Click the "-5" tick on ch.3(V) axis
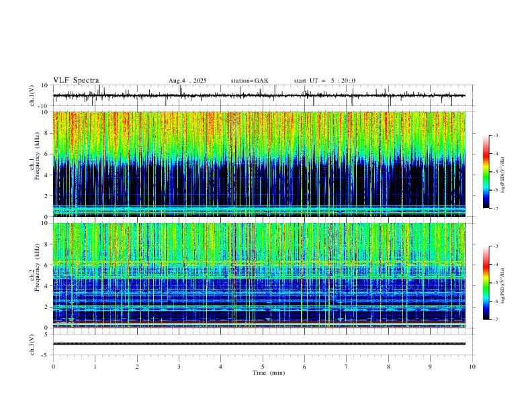 point(46,355)
